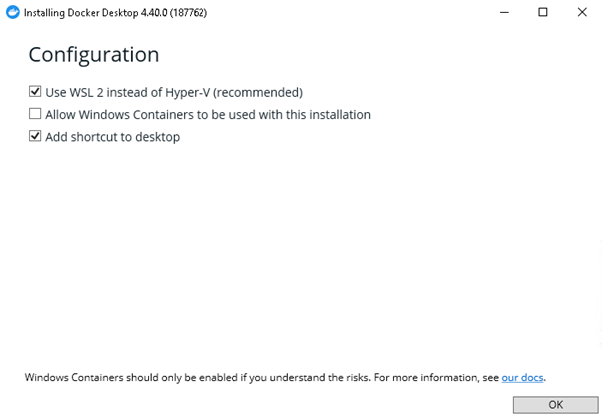Click the '(recommended)' text beside WSL 2 option

258,93
